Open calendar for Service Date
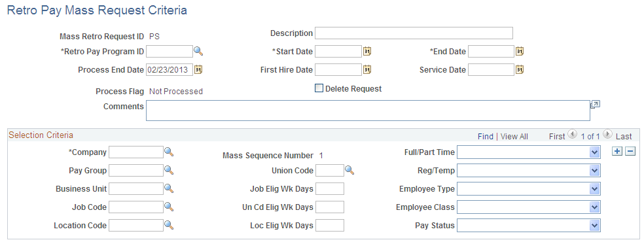The height and width of the screenshot is (242, 644). (x=520, y=70)
